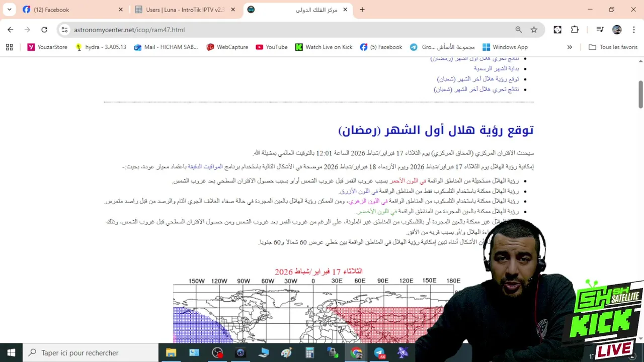The image size is (644, 362).
Task: Click red text في اللون الأحمر
Action: (408, 181)
